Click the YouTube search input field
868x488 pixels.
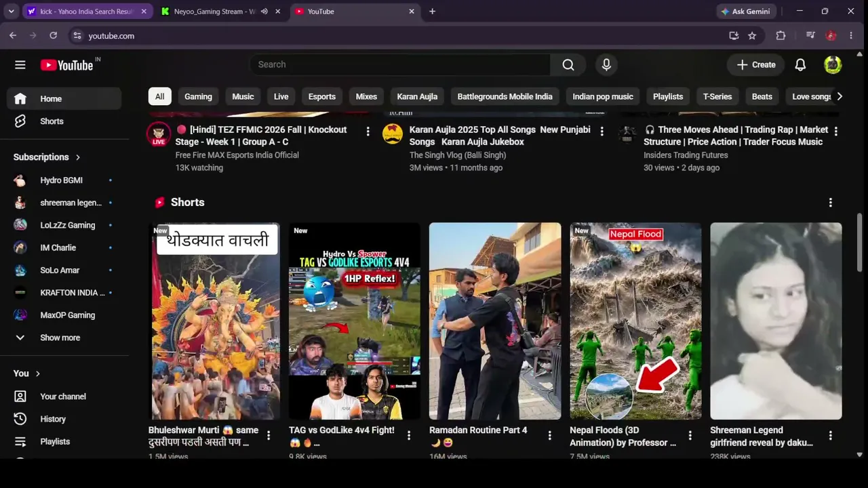(400, 64)
